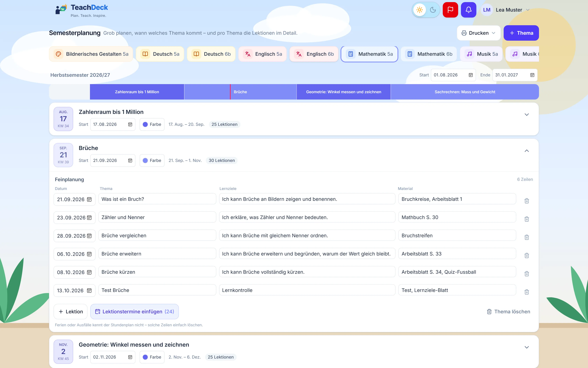
Task: Collapse the Brüche card
Action: pyautogui.click(x=527, y=151)
